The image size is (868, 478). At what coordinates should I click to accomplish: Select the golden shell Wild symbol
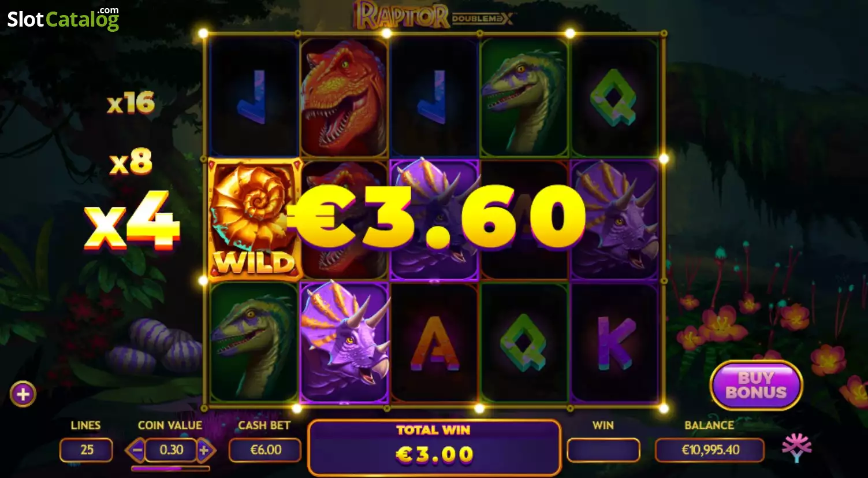pos(254,220)
